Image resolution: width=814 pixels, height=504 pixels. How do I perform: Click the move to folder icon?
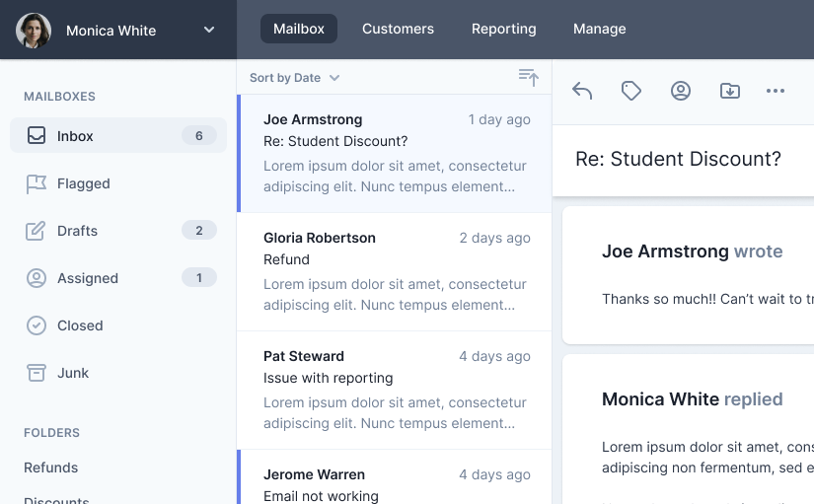[730, 91]
